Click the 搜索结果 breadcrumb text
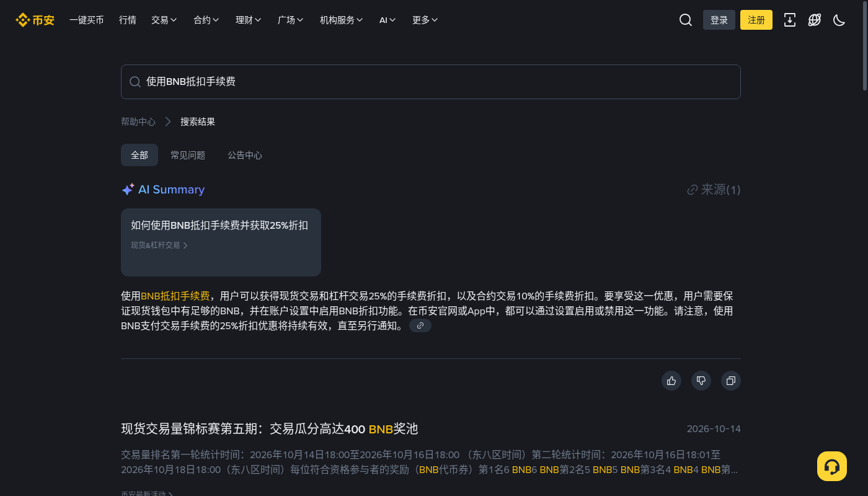Image resolution: width=868 pixels, height=496 pixels. [x=198, y=122]
